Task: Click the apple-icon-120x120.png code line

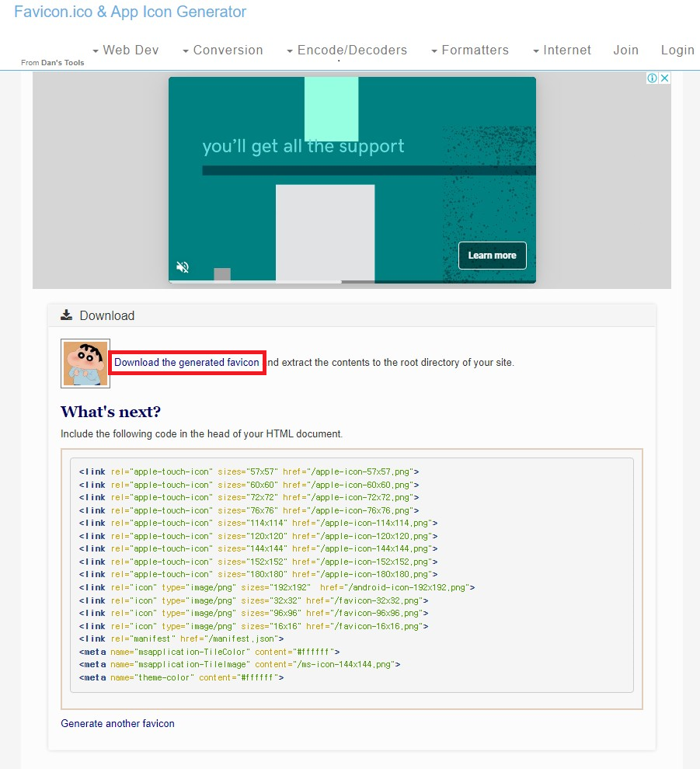Action: click(258, 536)
